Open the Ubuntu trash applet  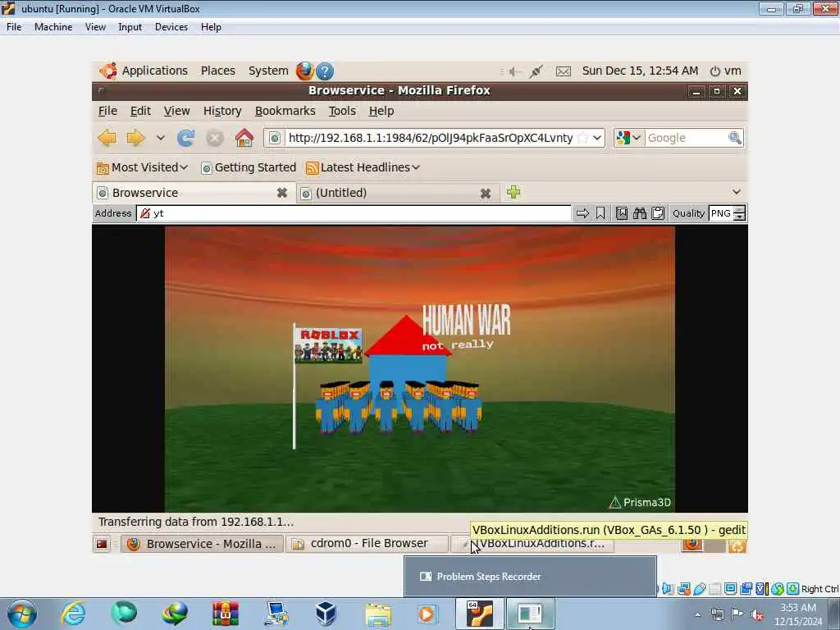[737, 545]
